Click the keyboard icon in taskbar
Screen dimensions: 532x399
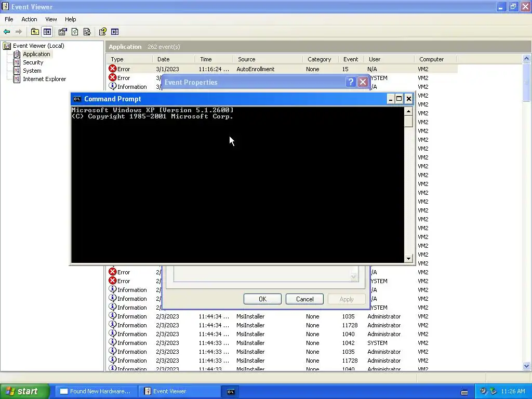tap(464, 392)
